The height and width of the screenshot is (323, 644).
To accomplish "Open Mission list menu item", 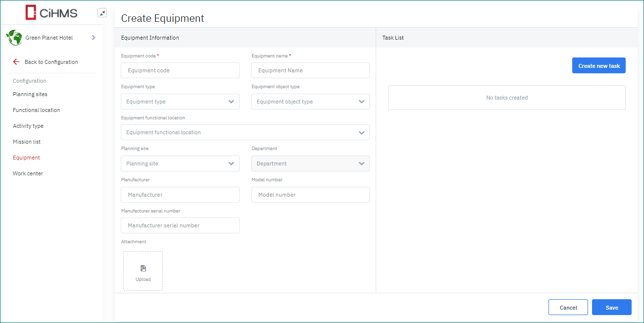I will coord(27,142).
